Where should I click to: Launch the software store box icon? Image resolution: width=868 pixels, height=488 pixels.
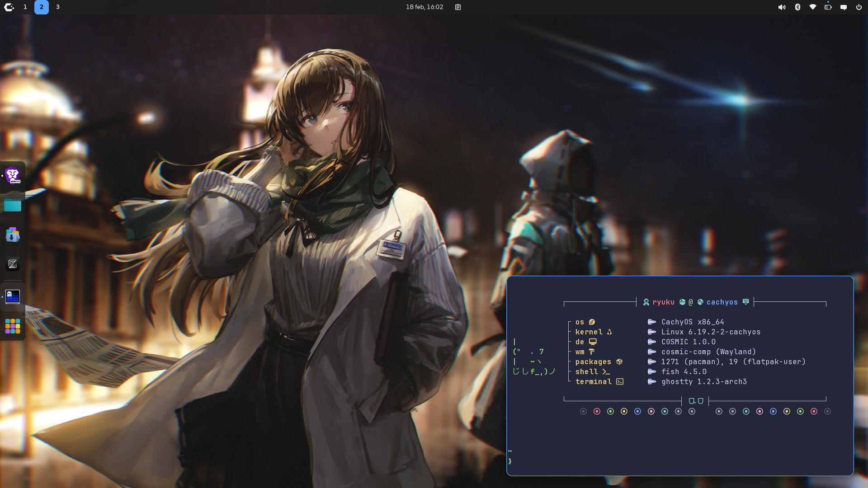coord(13,235)
